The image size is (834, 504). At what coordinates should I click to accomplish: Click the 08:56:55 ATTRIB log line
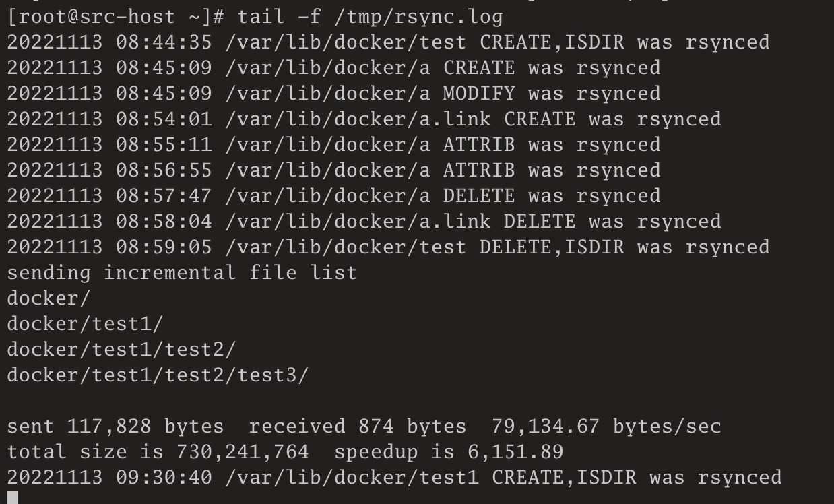pyautogui.click(x=333, y=170)
